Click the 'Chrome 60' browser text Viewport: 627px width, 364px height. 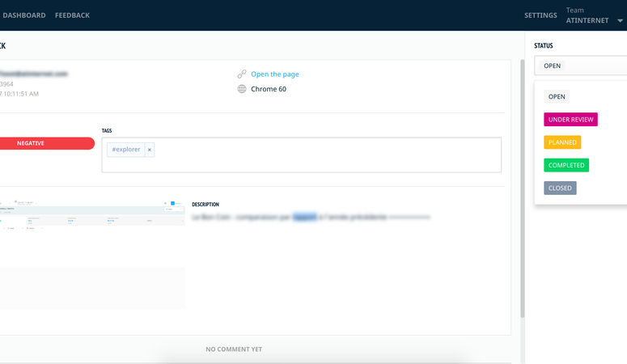point(269,89)
